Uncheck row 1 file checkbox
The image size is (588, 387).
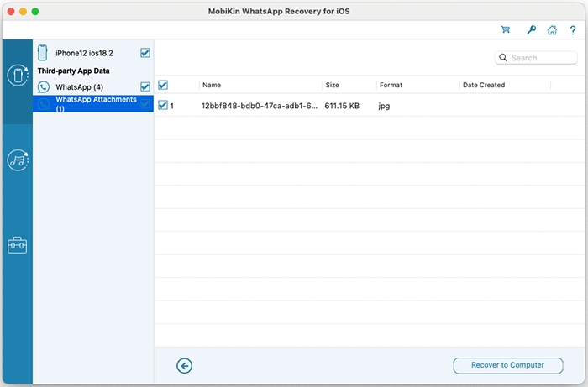pyautogui.click(x=163, y=105)
